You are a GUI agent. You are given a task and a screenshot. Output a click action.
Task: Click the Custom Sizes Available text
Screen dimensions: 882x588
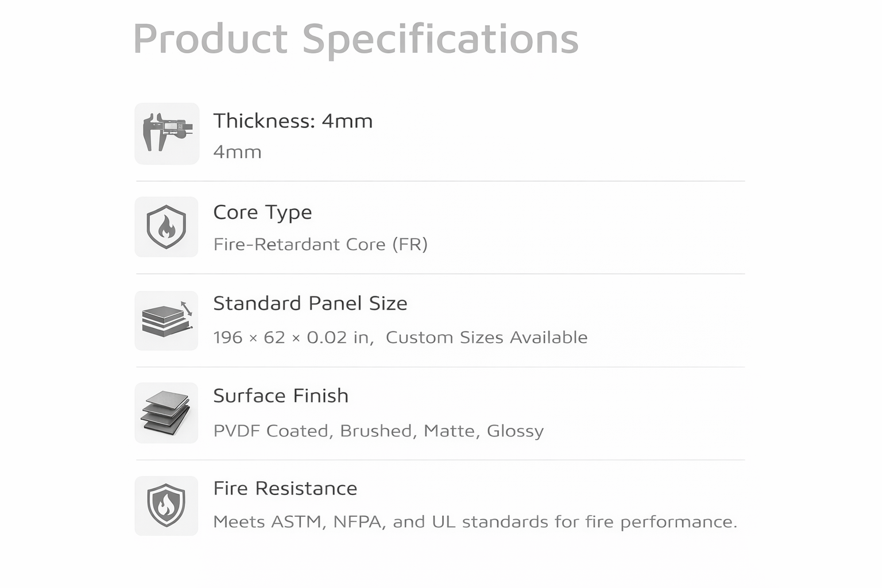[486, 338]
